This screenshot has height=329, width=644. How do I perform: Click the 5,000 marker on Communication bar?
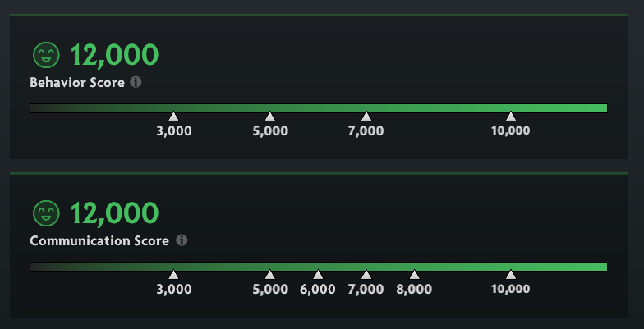coord(269,275)
